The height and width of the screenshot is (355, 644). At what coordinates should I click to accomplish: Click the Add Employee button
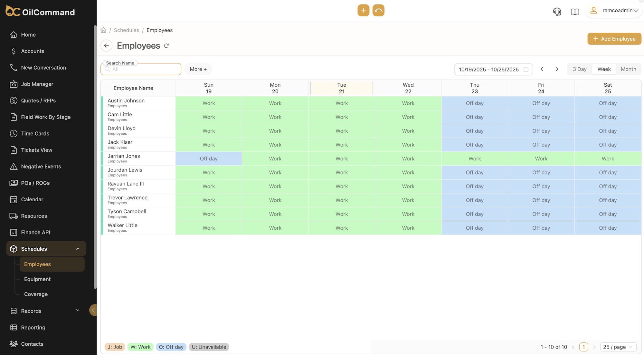614,39
